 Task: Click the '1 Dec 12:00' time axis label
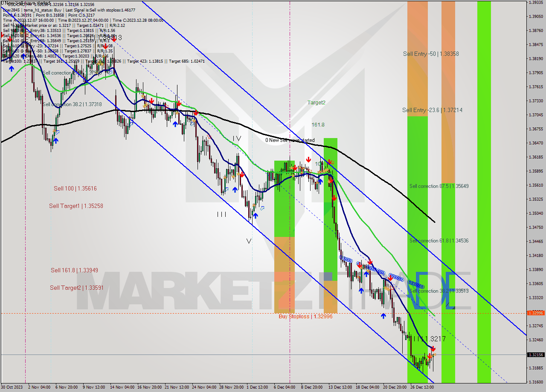(257, 387)
